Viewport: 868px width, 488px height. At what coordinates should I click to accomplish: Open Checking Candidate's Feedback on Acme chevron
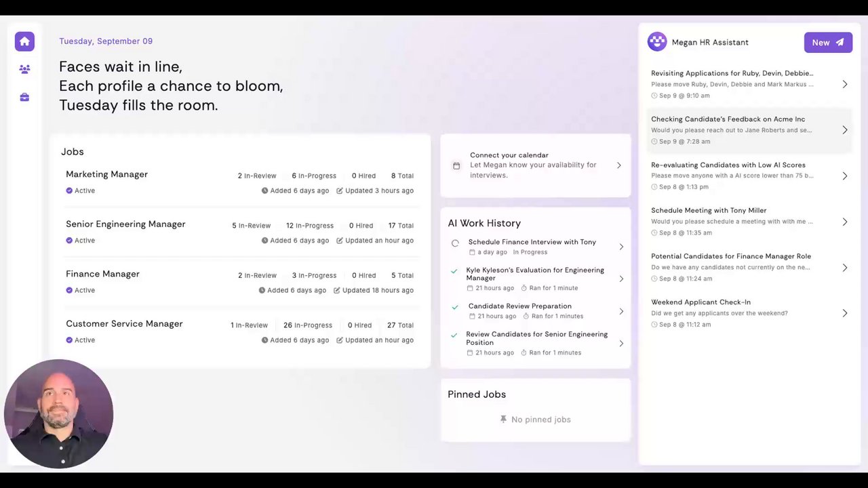(845, 130)
